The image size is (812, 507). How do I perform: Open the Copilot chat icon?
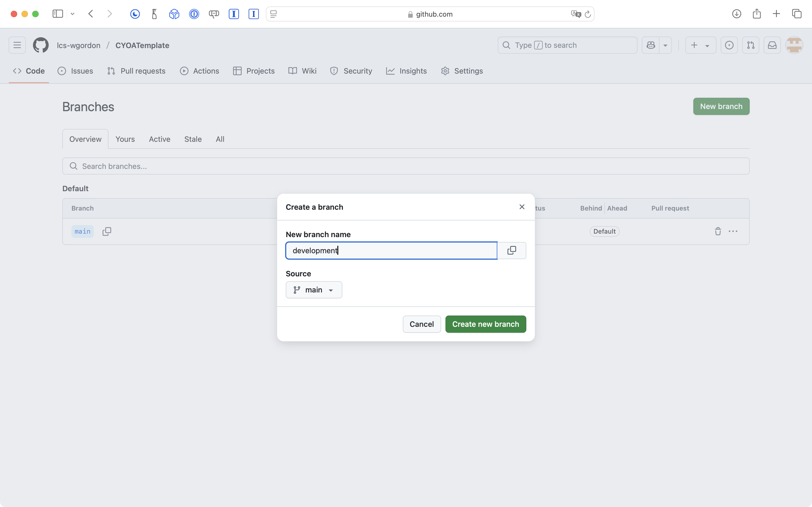[x=651, y=45]
